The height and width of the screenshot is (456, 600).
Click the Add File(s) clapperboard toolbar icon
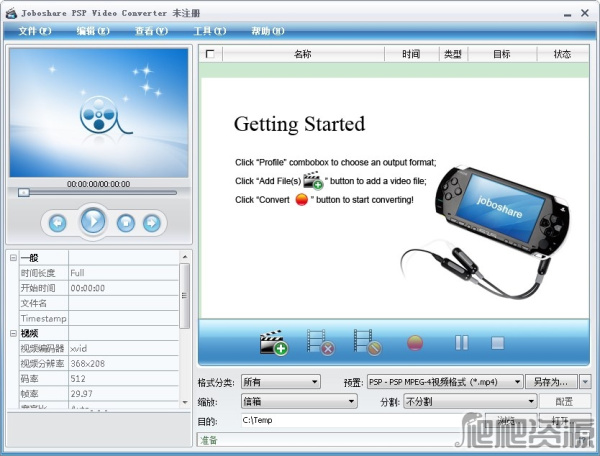coord(274,342)
